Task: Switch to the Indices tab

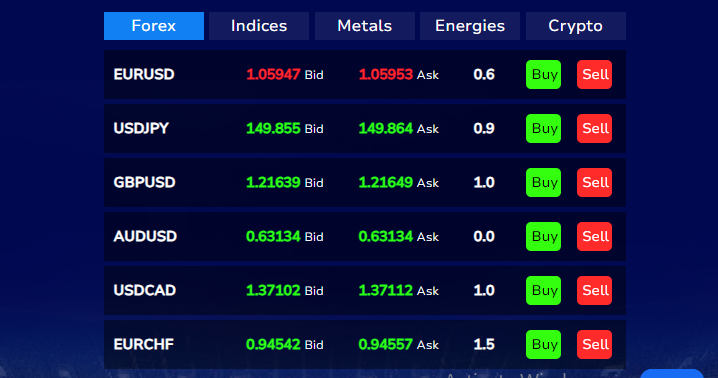Action: pyautogui.click(x=259, y=26)
